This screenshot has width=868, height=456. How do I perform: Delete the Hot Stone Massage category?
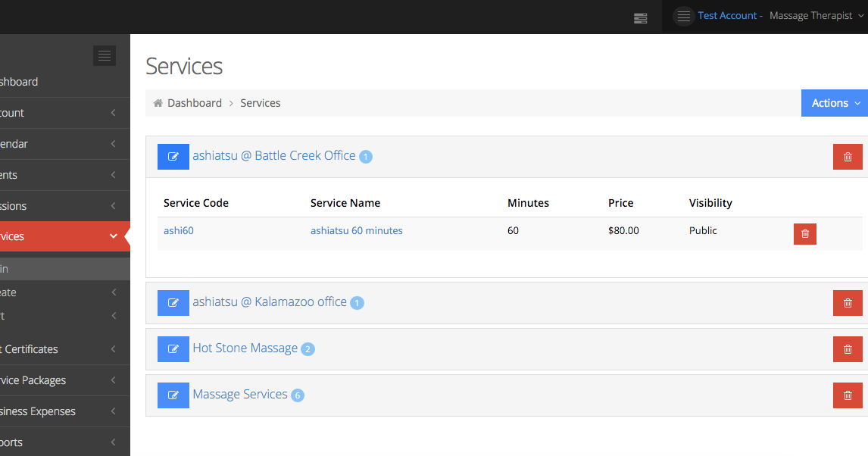coord(847,348)
